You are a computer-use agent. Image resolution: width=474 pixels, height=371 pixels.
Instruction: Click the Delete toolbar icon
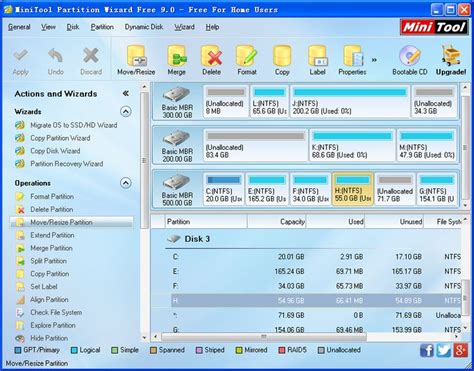(x=211, y=56)
